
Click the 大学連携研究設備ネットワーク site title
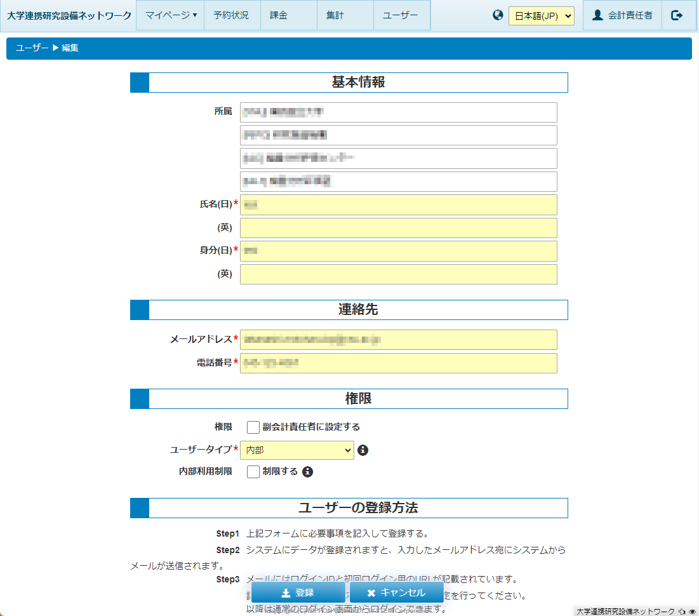tap(69, 16)
